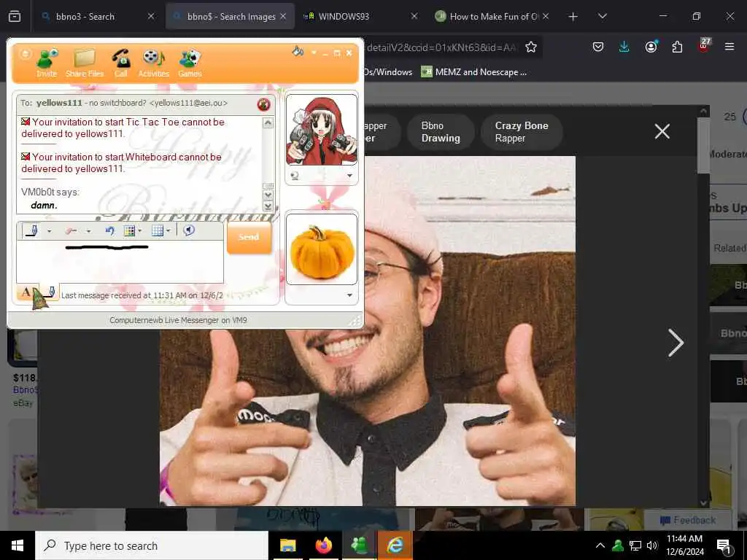Click the Save to Pocket icon
This screenshot has width=747, height=560.
pos(598,47)
